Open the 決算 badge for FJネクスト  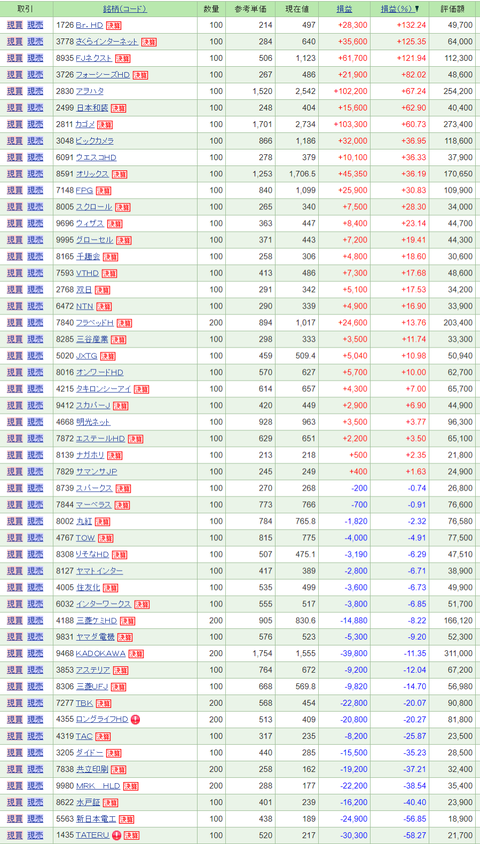pyautogui.click(x=122, y=59)
